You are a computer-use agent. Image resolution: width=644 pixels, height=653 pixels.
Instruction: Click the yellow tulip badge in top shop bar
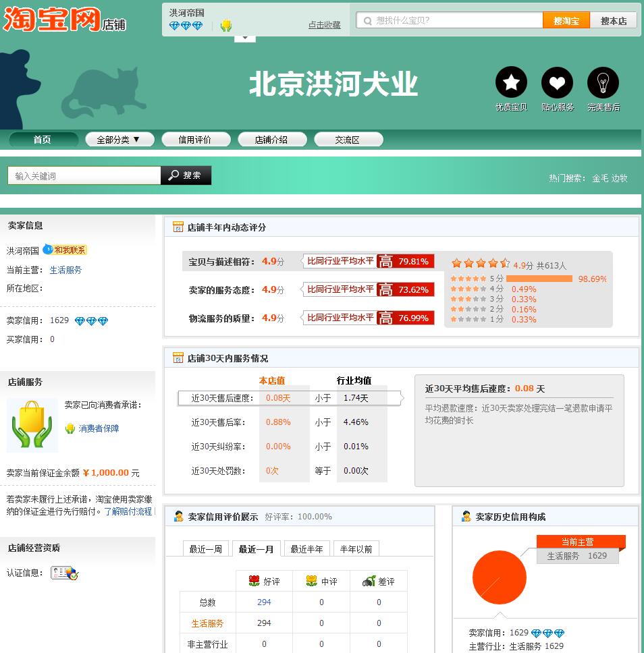(226, 26)
